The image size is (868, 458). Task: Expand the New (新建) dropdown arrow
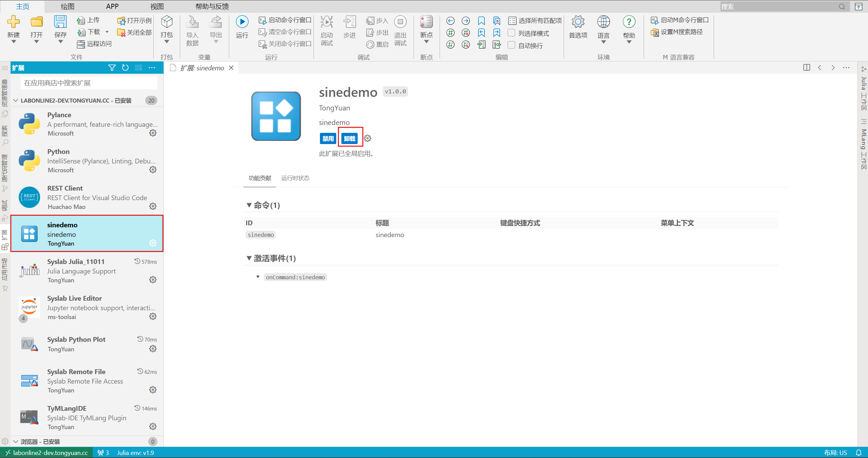pyautogui.click(x=14, y=42)
